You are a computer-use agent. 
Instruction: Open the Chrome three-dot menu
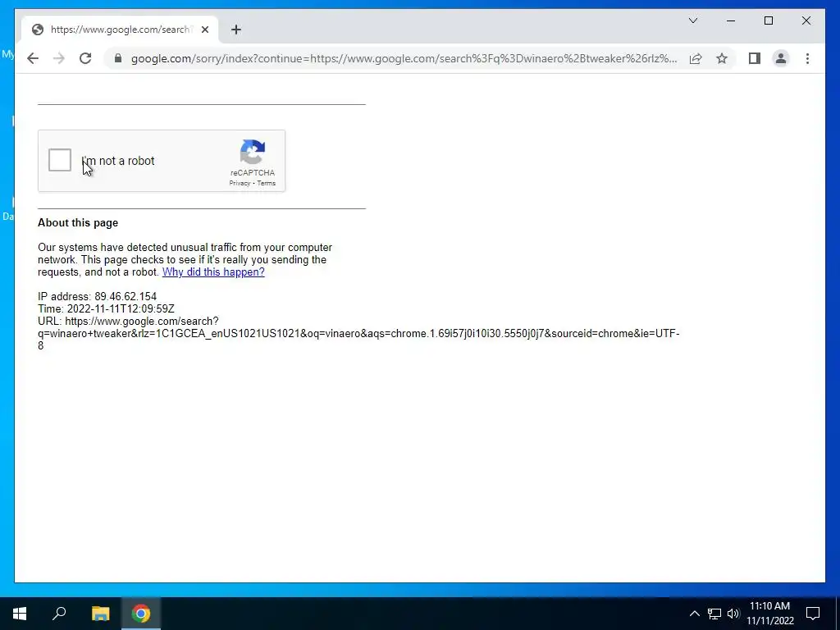coord(807,58)
